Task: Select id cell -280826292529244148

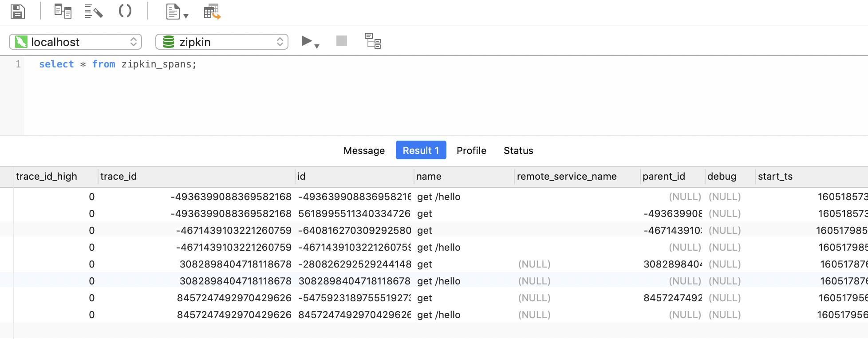Action: click(354, 264)
